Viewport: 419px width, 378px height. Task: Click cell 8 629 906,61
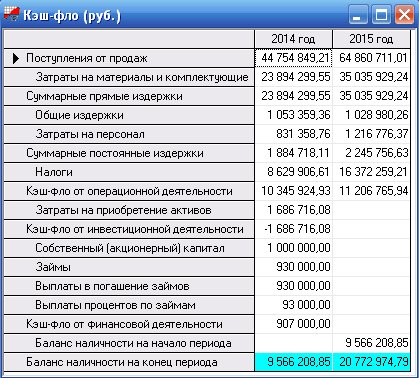point(294,172)
